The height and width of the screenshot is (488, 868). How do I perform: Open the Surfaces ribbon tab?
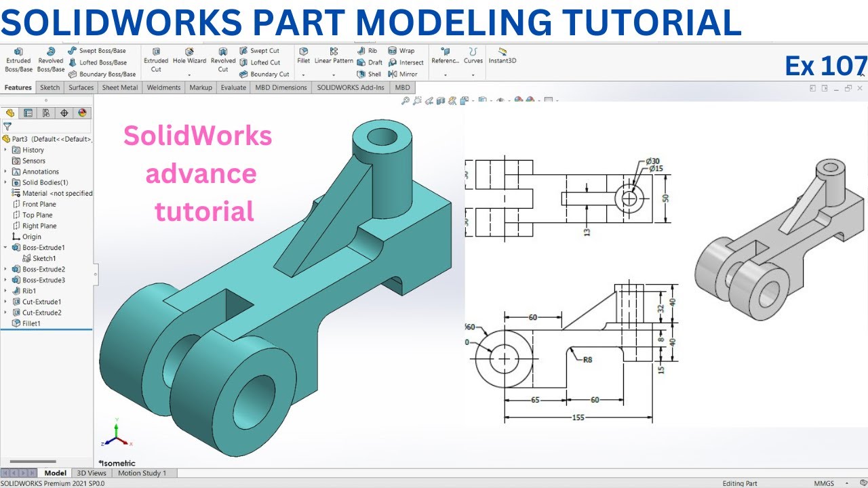point(81,87)
